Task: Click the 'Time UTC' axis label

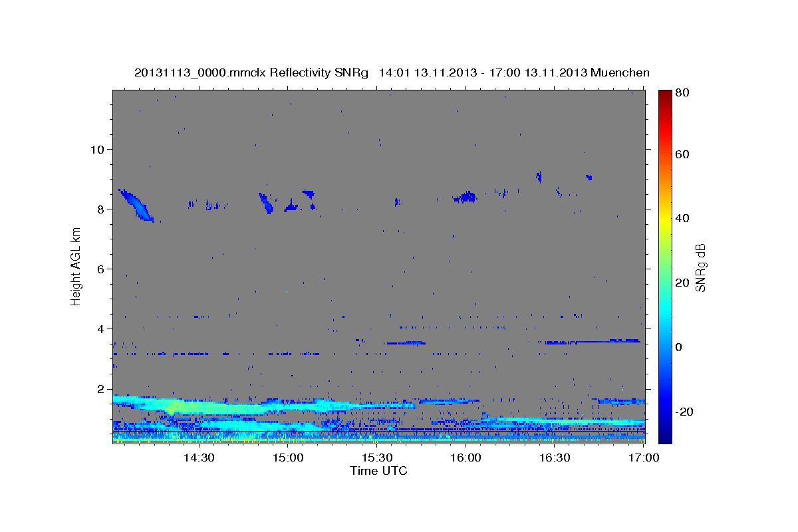Action: pos(378,471)
